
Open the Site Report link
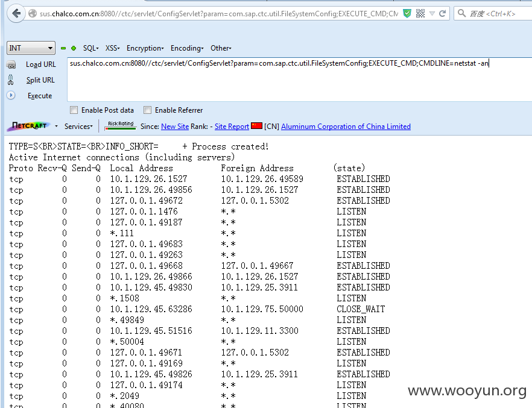(232, 127)
